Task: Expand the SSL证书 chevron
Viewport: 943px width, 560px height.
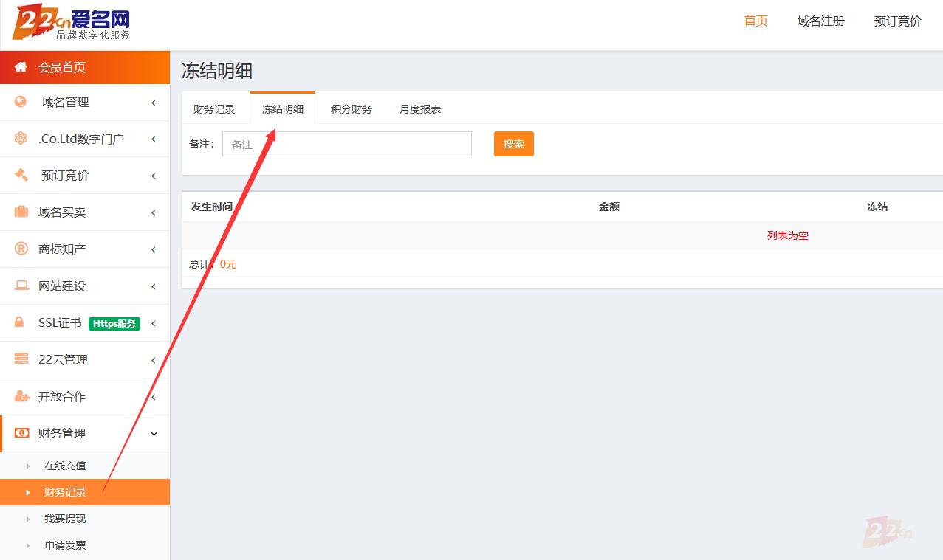Action: coord(154,323)
